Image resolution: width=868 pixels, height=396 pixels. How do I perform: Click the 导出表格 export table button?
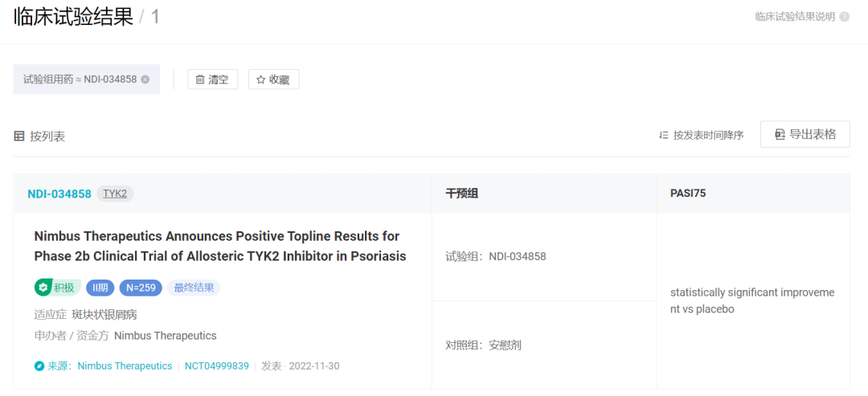tap(805, 134)
